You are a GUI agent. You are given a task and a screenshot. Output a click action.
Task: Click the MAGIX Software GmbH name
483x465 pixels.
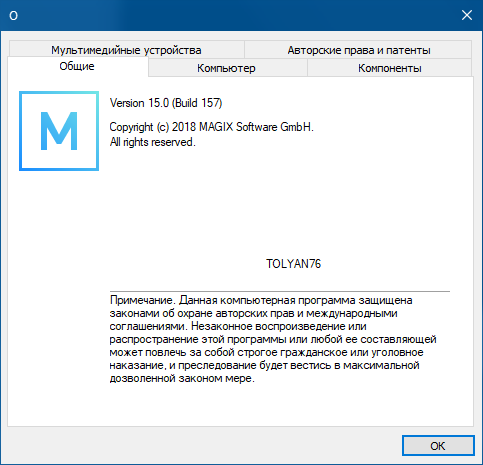point(256,127)
